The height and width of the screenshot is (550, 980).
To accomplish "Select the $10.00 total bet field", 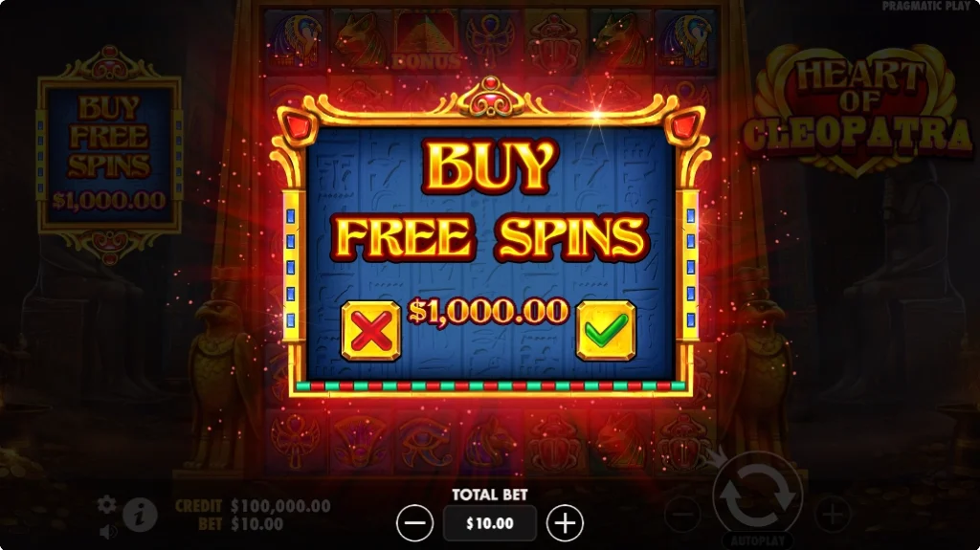I will coord(489,523).
